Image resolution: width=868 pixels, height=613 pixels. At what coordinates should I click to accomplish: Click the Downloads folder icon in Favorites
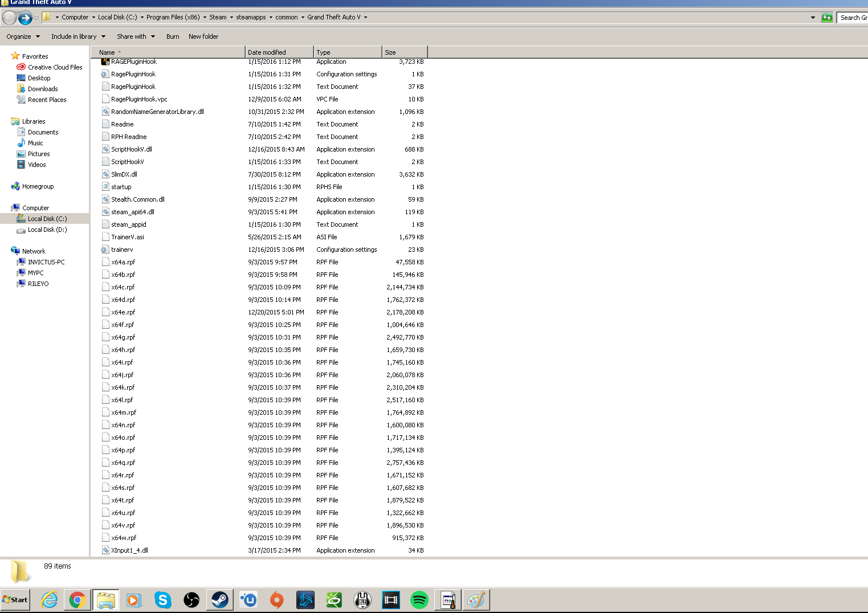(x=21, y=89)
